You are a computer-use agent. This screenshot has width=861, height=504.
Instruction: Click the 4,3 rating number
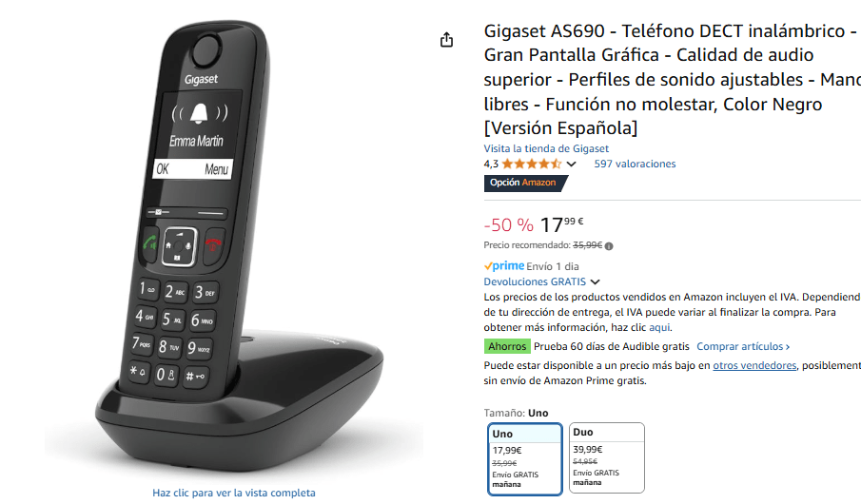coord(491,164)
